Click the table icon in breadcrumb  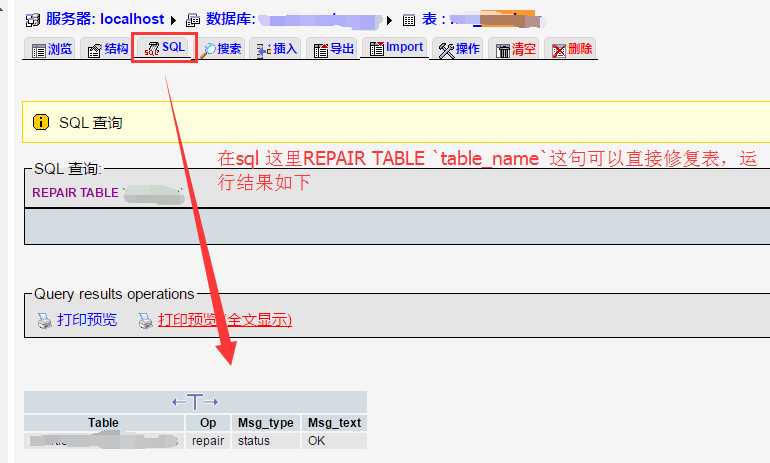pos(409,20)
